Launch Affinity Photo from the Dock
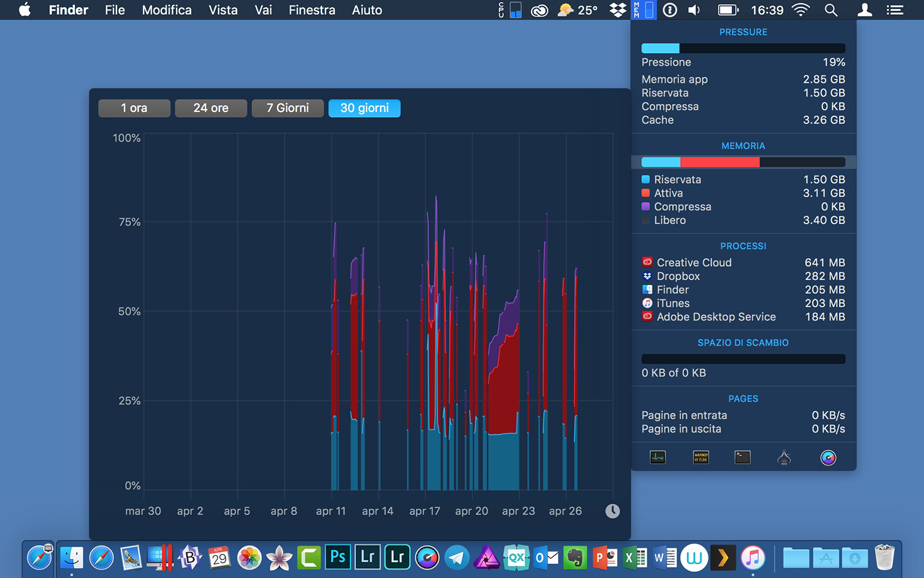 [x=487, y=558]
